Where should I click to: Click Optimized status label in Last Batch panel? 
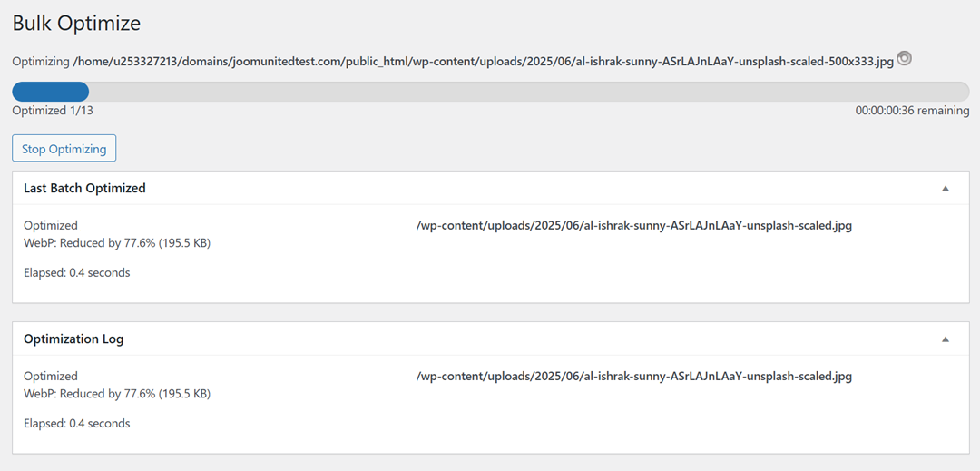[x=51, y=225]
